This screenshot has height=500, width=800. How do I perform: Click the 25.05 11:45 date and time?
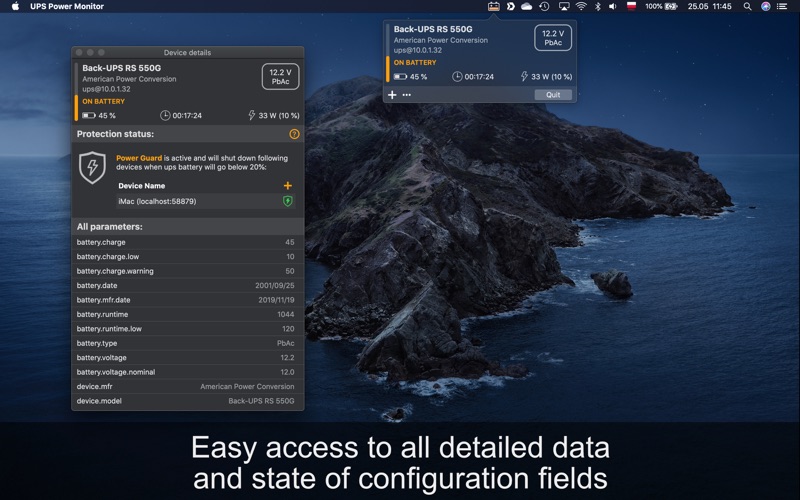709,7
